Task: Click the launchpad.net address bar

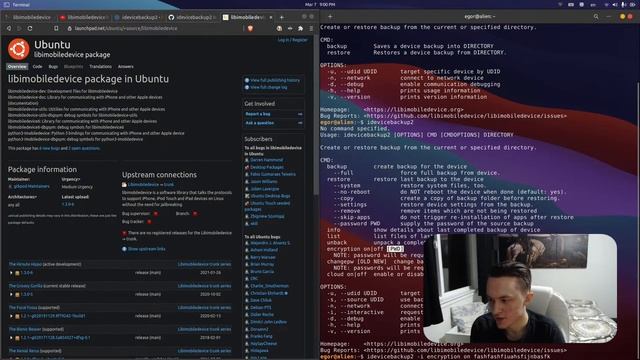Action: [x=155, y=28]
